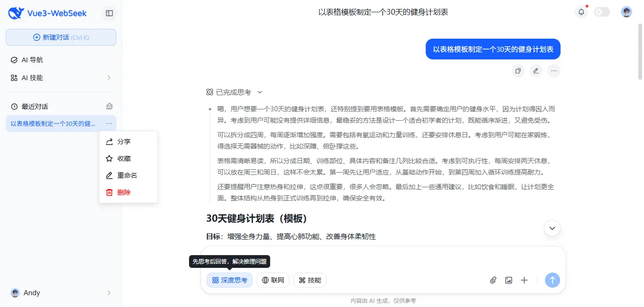Enable 联网 web search mode
Image resolution: width=644 pixels, height=307 pixels.
point(272,280)
